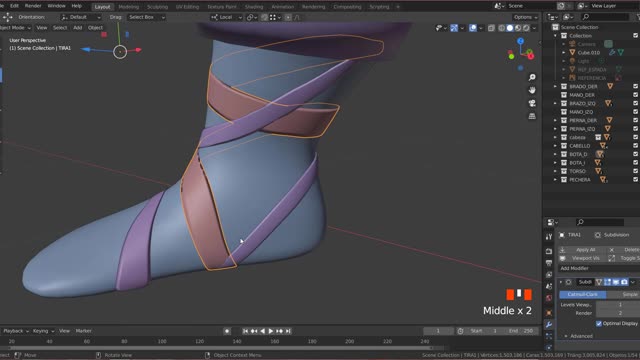The width and height of the screenshot is (640, 360).
Task: Switch to the Sculpting workspace tab
Action: (x=158, y=7)
